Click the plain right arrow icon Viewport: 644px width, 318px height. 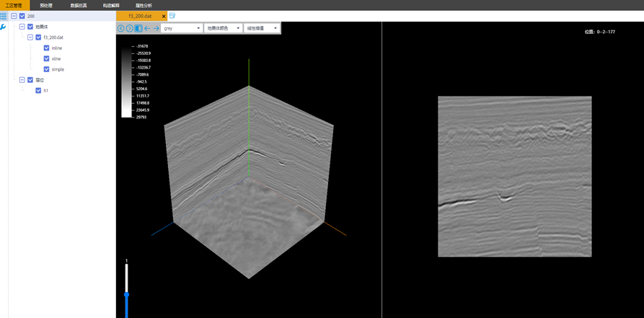pyautogui.click(x=156, y=28)
